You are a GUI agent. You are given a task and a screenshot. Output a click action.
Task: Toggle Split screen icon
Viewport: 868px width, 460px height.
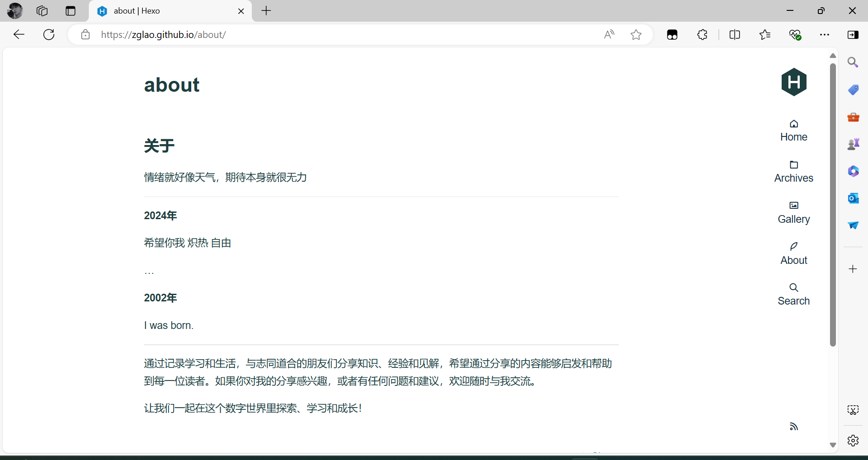pyautogui.click(x=735, y=34)
